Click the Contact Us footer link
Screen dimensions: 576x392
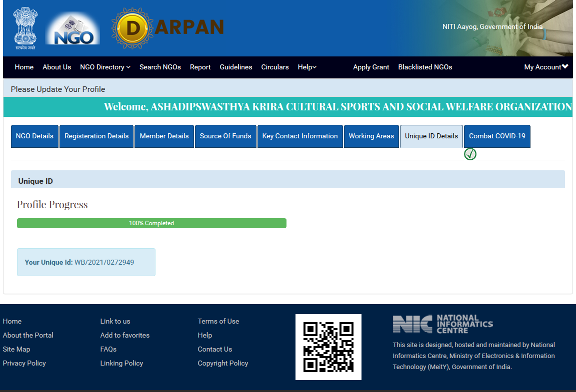click(x=214, y=349)
